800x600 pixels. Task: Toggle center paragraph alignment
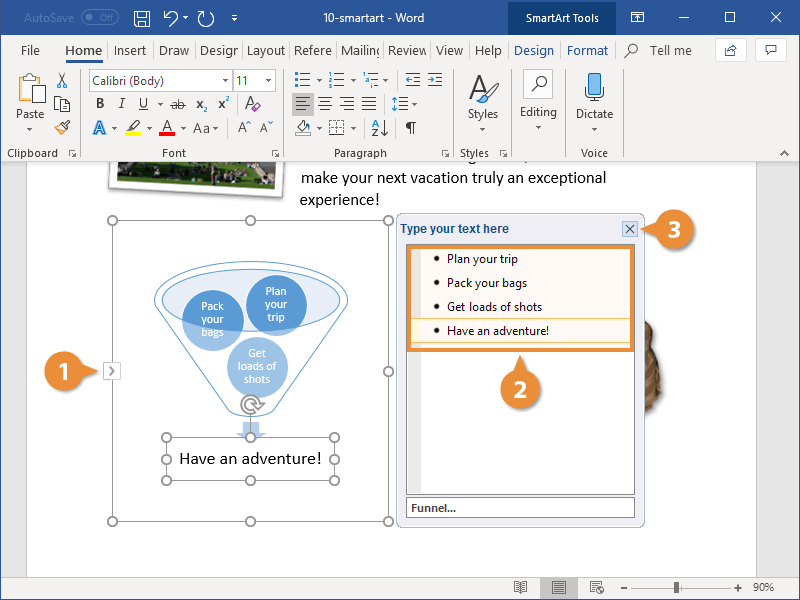(x=324, y=103)
